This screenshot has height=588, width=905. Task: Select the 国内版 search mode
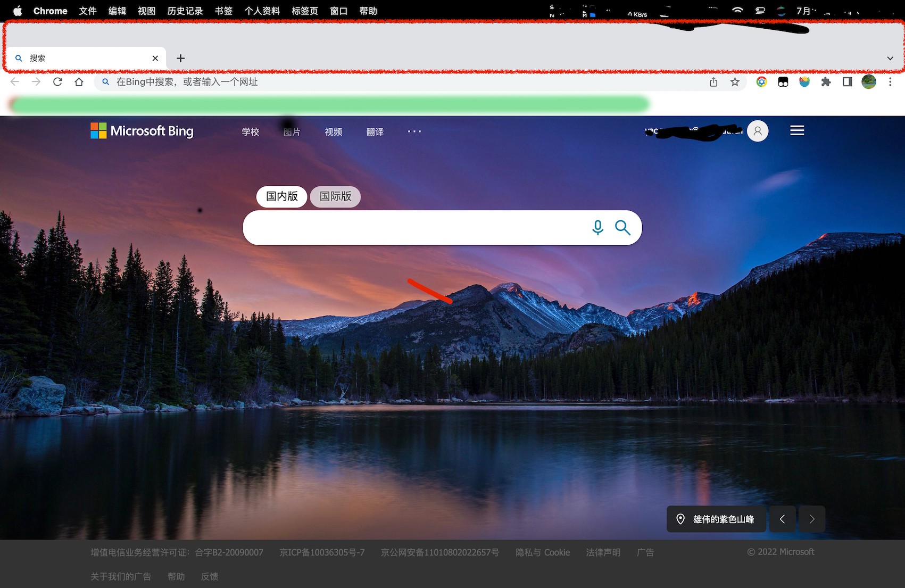[x=282, y=196]
